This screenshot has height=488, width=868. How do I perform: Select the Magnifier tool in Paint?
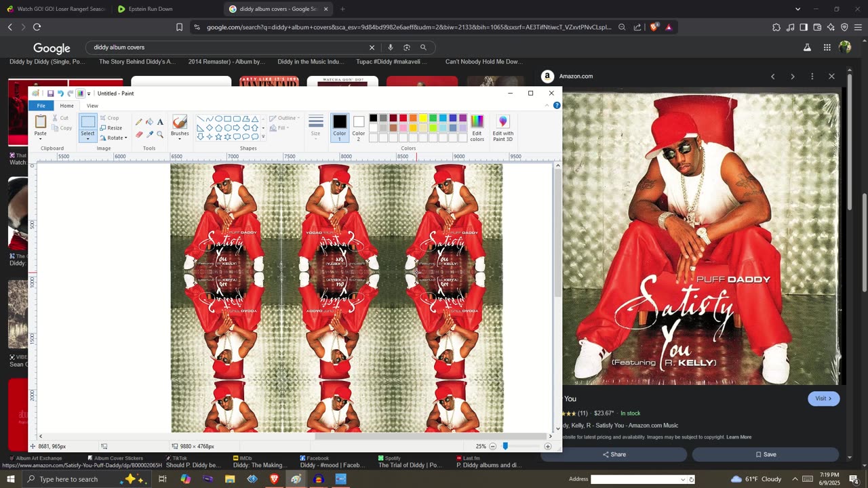point(160,134)
